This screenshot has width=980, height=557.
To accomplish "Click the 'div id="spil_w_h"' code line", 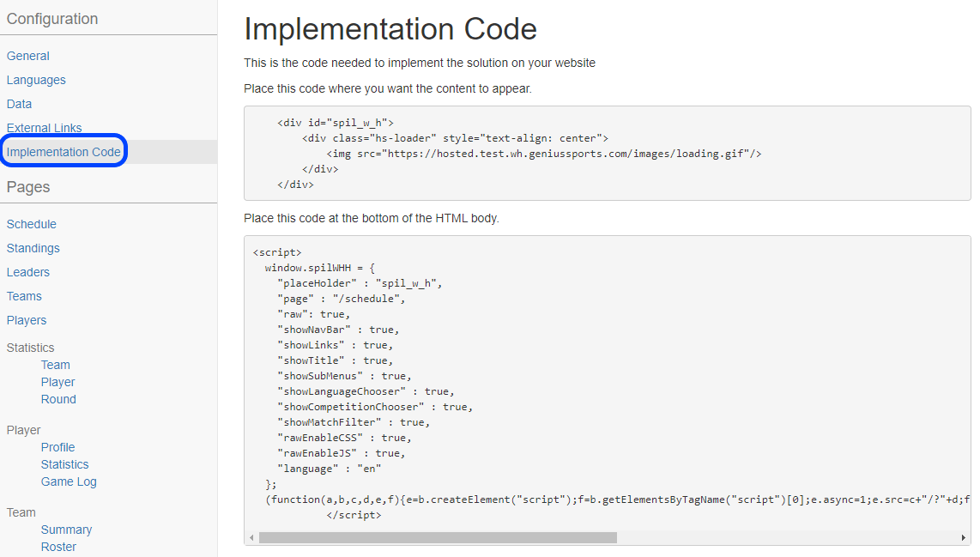I will coord(336,123).
